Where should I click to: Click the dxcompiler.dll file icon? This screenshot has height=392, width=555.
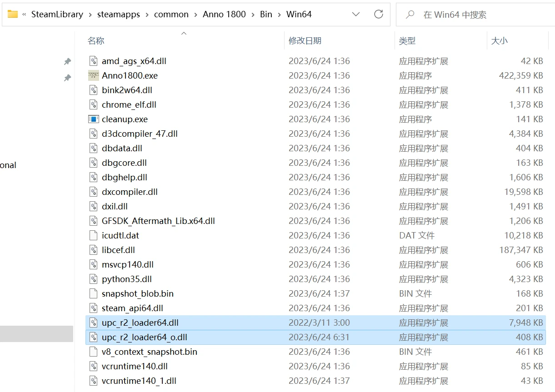[x=93, y=192]
